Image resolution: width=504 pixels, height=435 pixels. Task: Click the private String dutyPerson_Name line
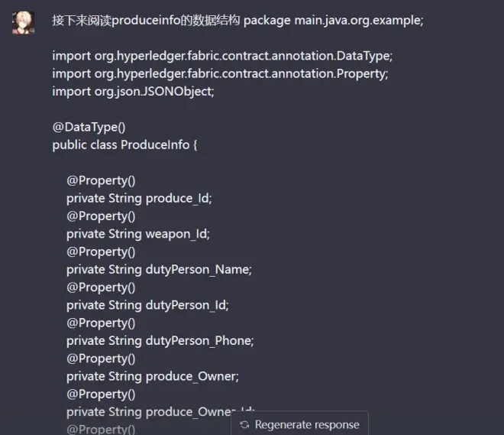pos(159,269)
